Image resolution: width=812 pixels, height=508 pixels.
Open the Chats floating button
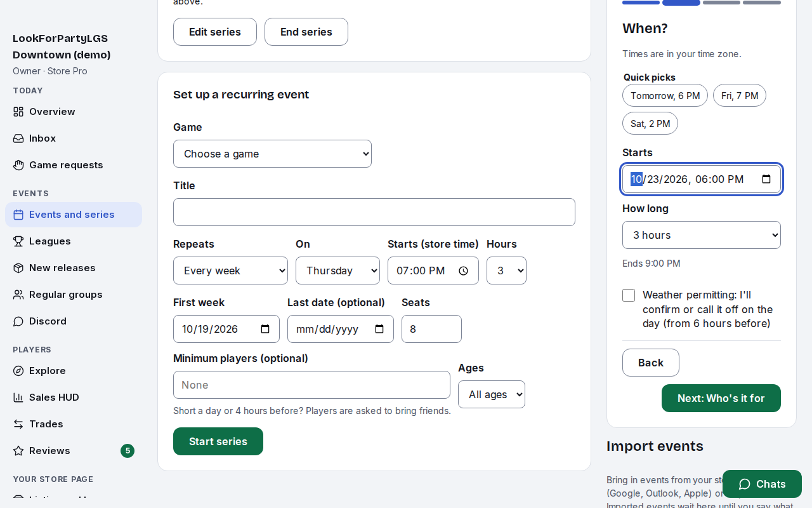762,484
